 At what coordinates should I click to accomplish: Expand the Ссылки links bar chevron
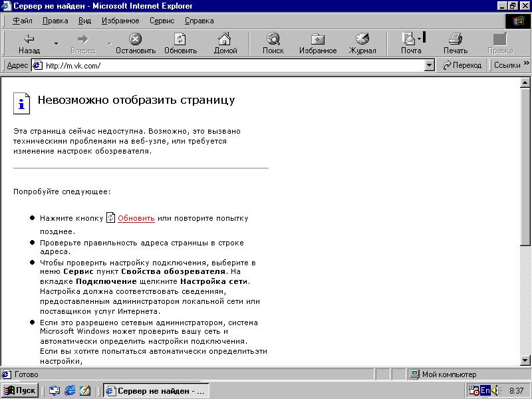coord(525,65)
